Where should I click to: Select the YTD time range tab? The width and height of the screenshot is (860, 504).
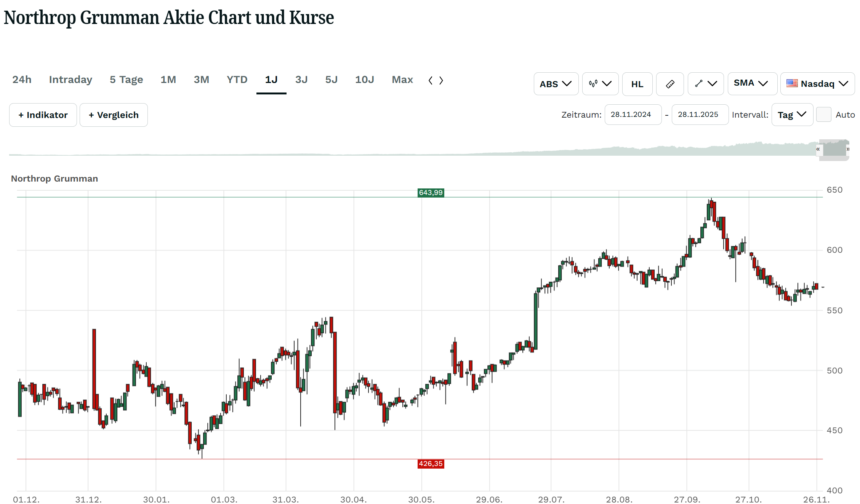click(237, 80)
